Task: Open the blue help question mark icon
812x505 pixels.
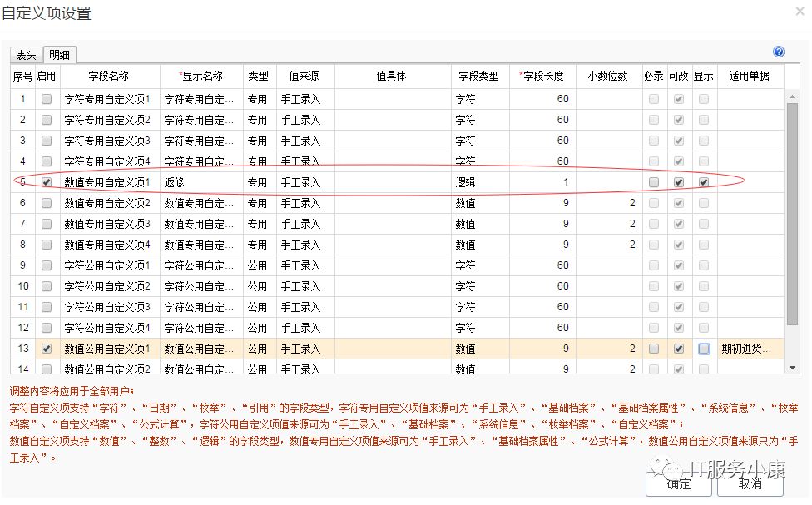Action: tap(779, 52)
